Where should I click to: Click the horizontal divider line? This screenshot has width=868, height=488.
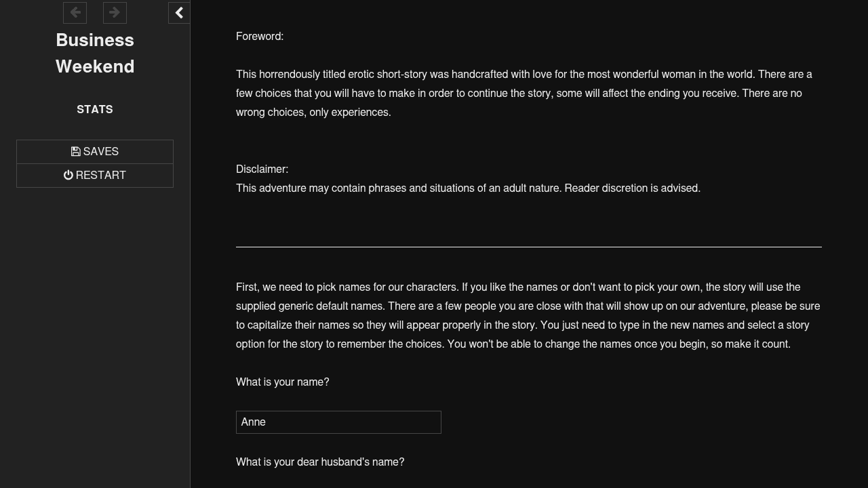click(x=528, y=247)
